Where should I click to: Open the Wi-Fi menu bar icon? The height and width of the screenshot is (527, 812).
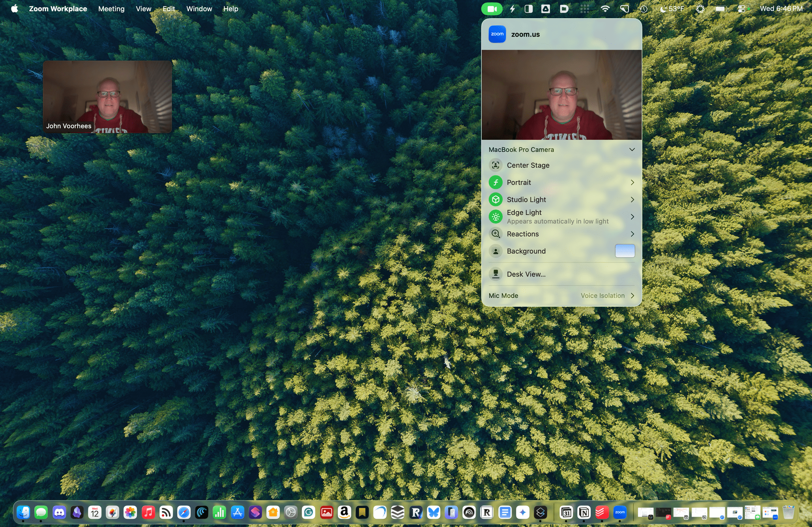[605, 9]
